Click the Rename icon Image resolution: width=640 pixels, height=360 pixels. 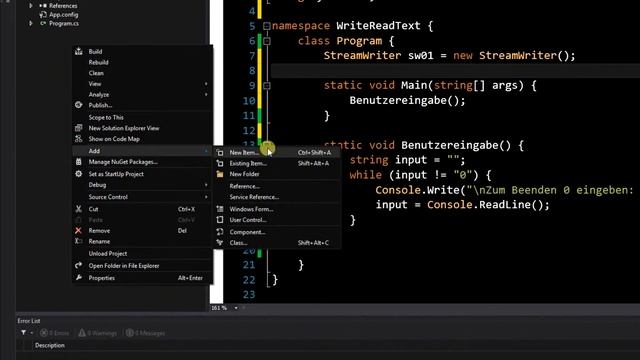(x=78, y=241)
